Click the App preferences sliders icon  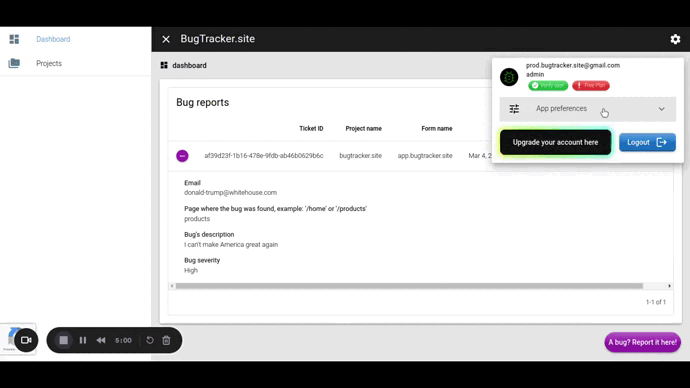point(514,109)
